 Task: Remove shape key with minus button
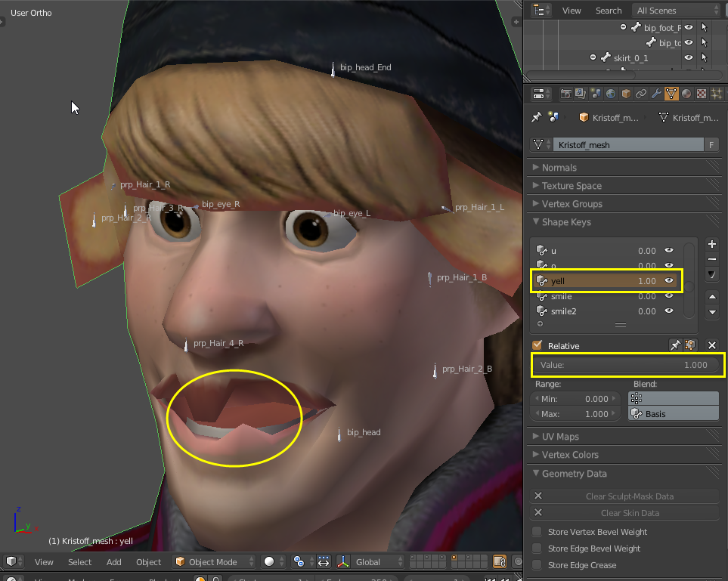point(712,259)
